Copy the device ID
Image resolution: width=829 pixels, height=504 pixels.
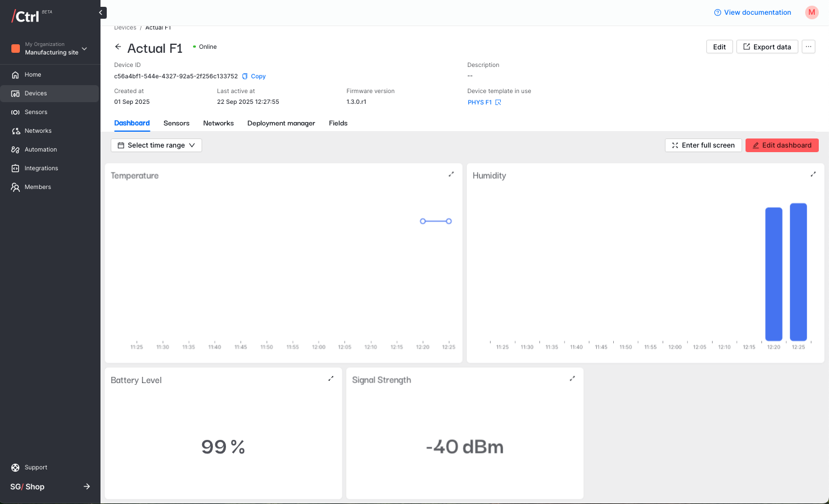click(254, 76)
